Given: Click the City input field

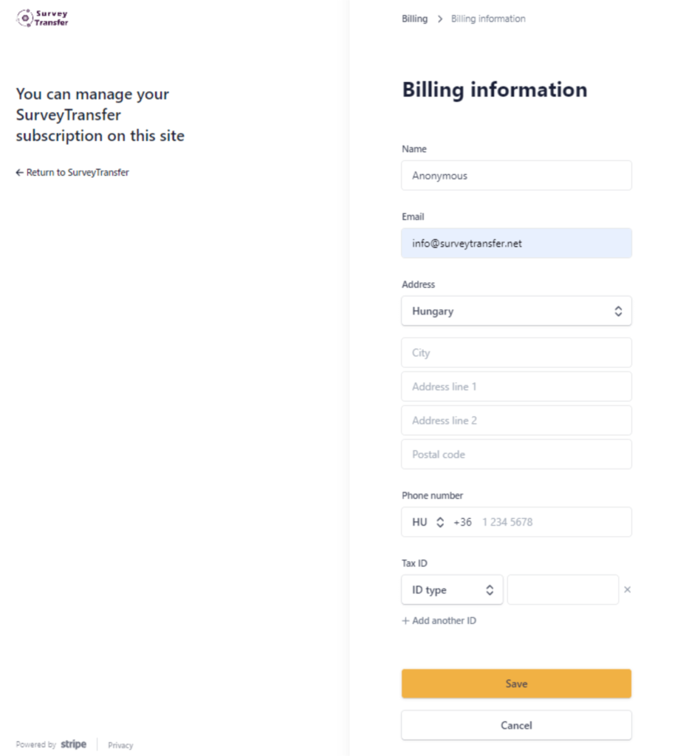Looking at the screenshot, I should tap(516, 353).
